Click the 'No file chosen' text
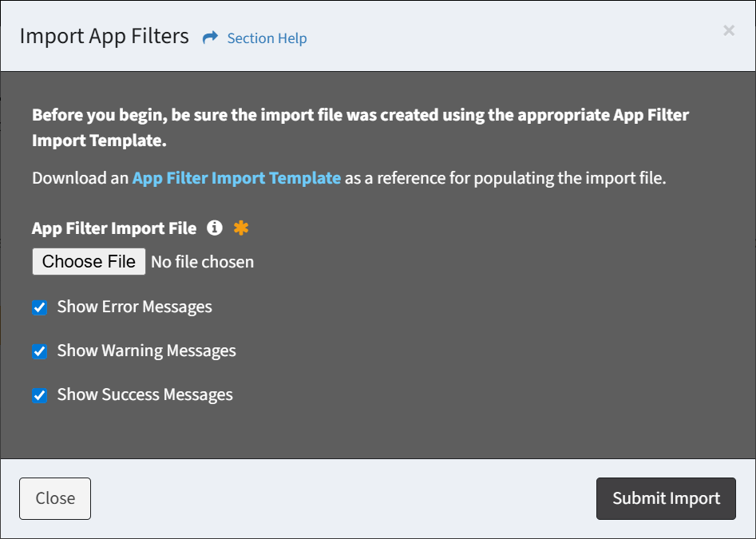 (x=203, y=262)
